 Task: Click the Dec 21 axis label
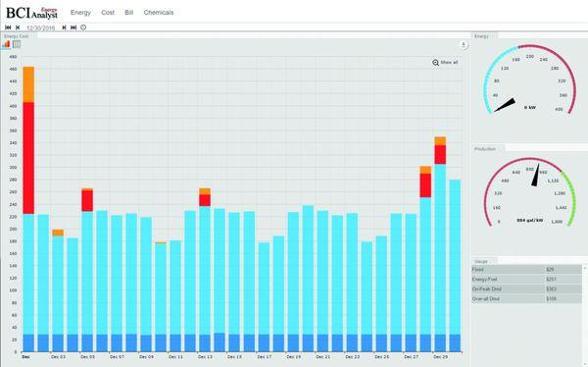click(x=322, y=357)
